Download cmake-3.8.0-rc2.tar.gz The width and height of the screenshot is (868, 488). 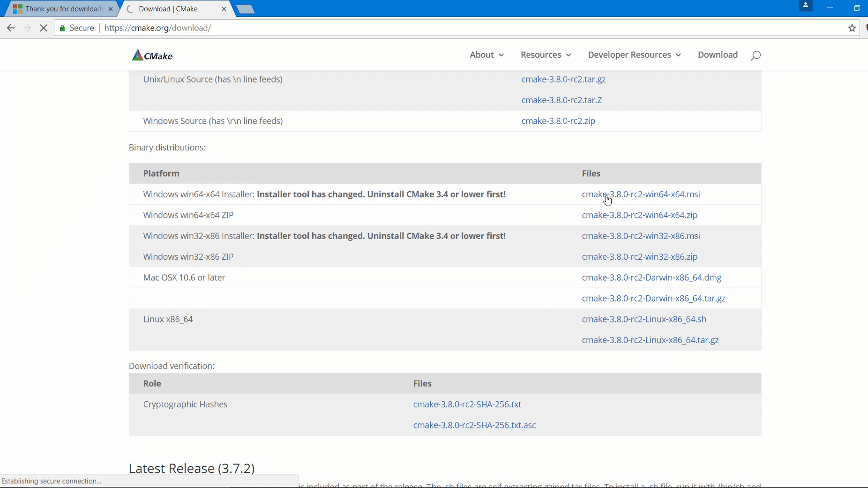coord(563,79)
